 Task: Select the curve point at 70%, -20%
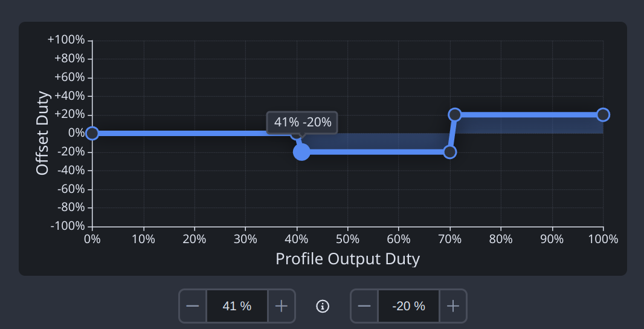[449, 152]
